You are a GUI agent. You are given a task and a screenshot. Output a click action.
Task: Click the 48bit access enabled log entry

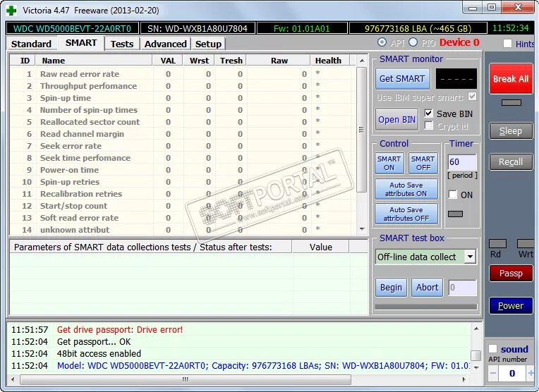point(99,353)
